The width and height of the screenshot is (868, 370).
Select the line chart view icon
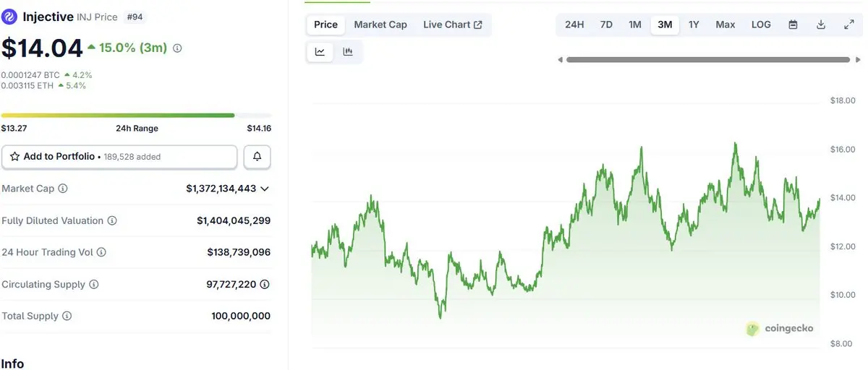(x=320, y=52)
